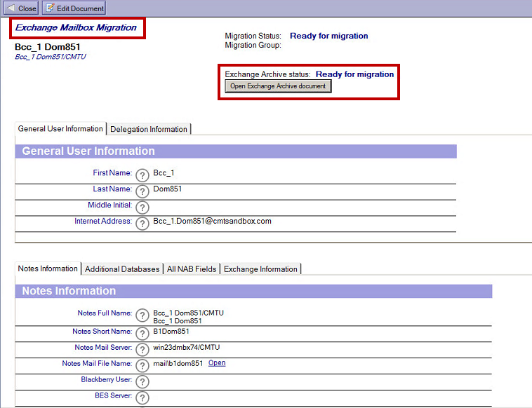Image resolution: width=532 pixels, height=408 pixels.
Task: Click the Notes Short Name value B1Dom851
Action: [x=171, y=331]
